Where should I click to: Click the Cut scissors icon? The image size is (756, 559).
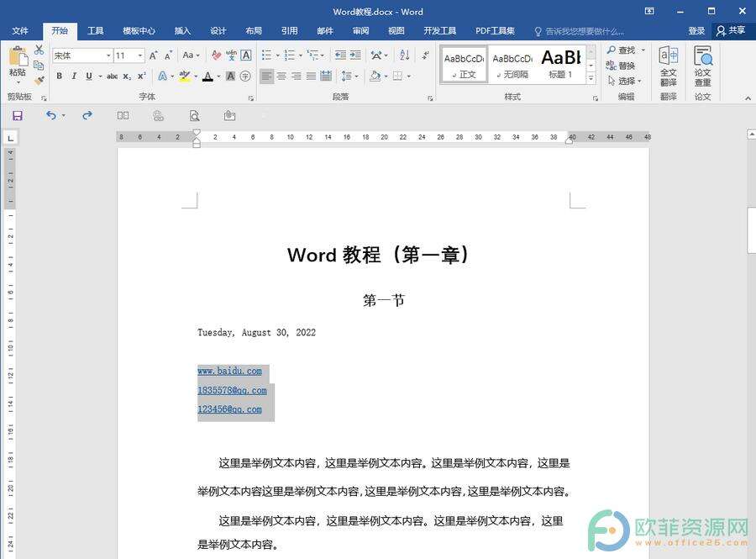click(39, 50)
